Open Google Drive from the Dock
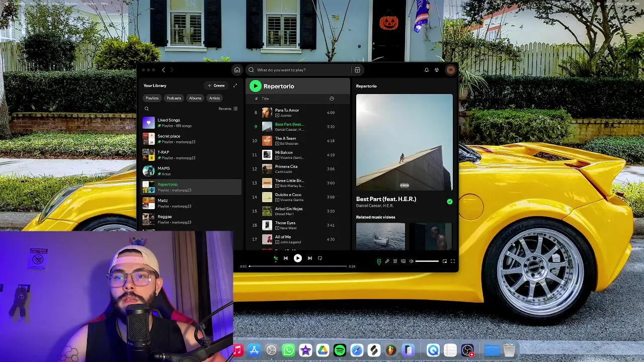Screen dimensions: 644x362 click(323, 350)
